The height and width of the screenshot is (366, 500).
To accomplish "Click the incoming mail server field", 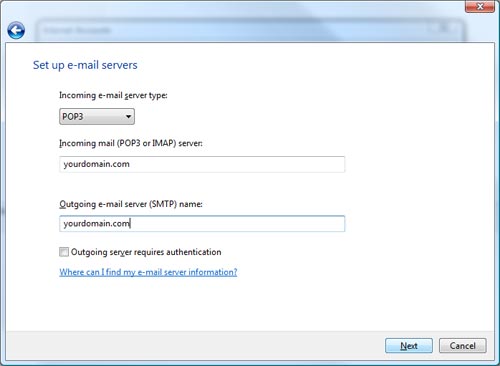I will (202, 164).
